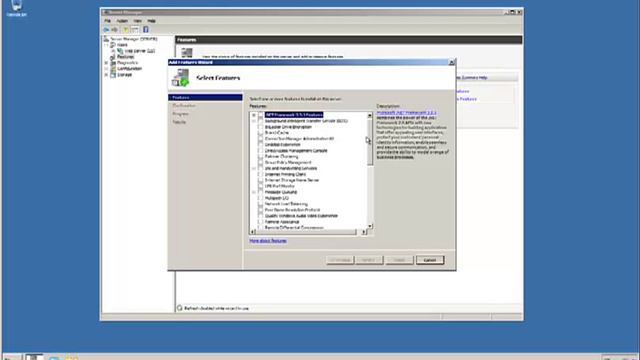Expand the Ink and Handwriting Services node
640x360 pixels.
click(253, 168)
